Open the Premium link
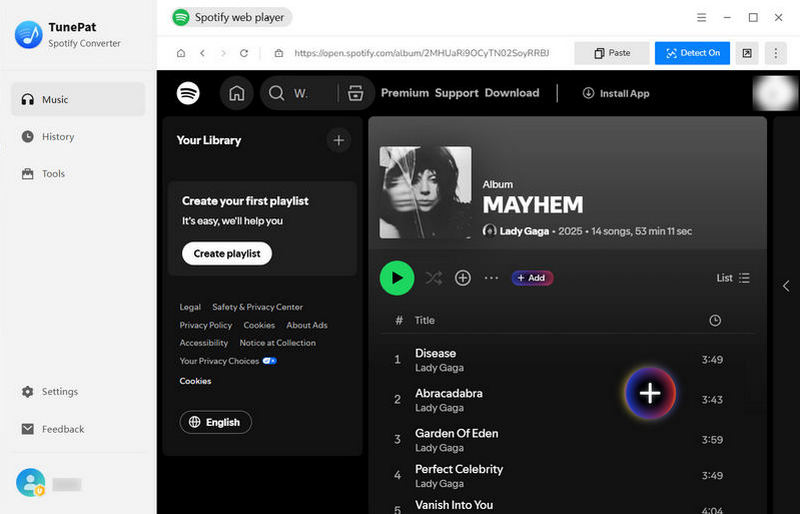Screen dimensions: 800x514 [x=405, y=93]
